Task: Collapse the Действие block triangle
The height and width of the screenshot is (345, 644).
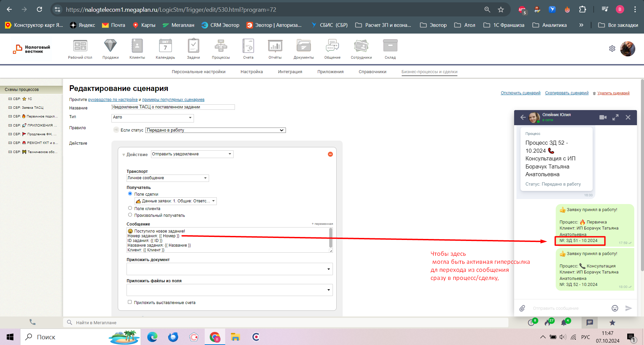Action: tap(123, 155)
